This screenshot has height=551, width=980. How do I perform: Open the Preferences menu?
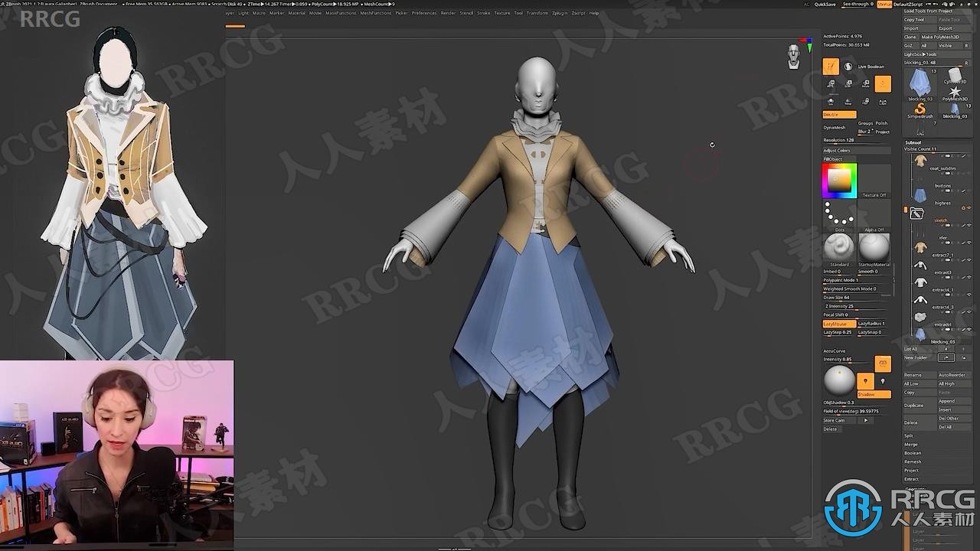pos(424,13)
